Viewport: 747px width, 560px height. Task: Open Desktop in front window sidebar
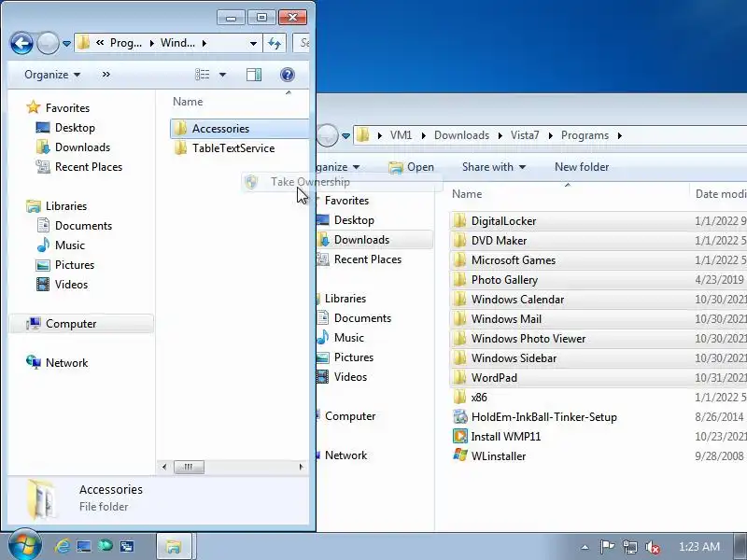pyautogui.click(x=75, y=128)
